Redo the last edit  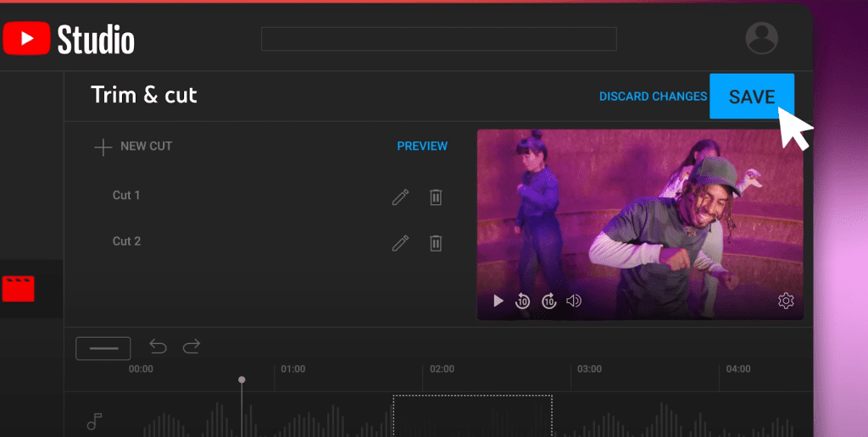[192, 346]
